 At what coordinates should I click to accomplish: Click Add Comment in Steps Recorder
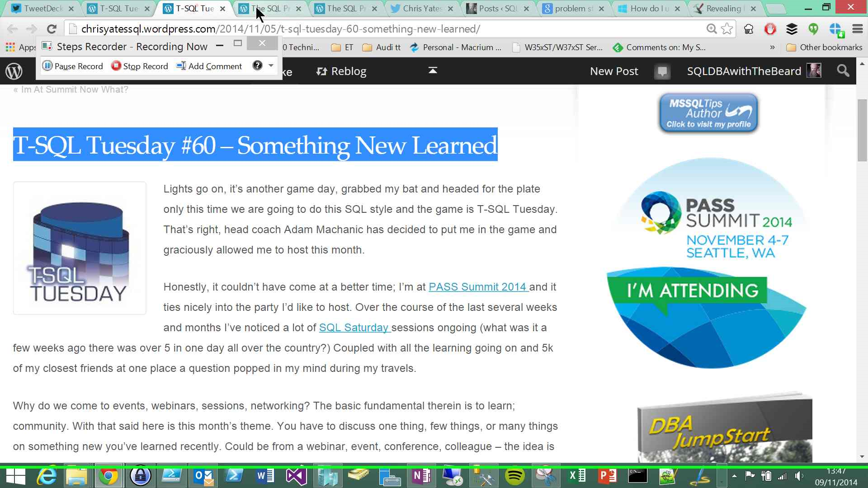[x=209, y=66]
